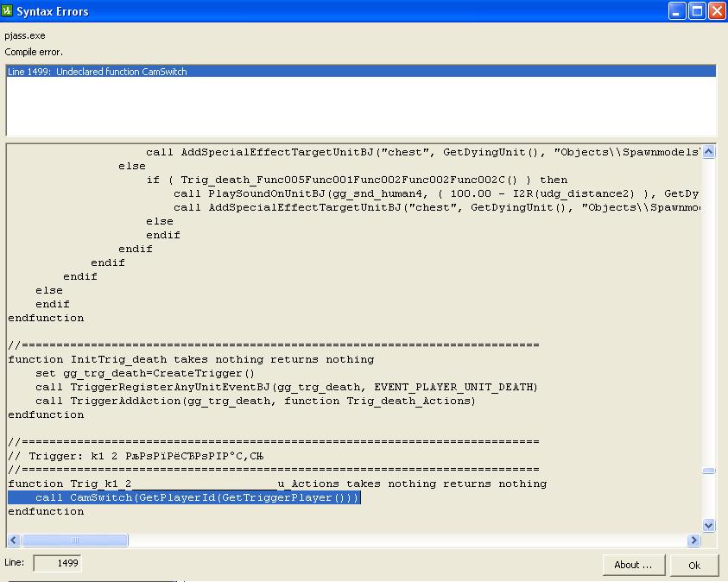This screenshot has height=582, width=728.
Task: Click the horizontal scroll right arrow
Action: [693, 540]
